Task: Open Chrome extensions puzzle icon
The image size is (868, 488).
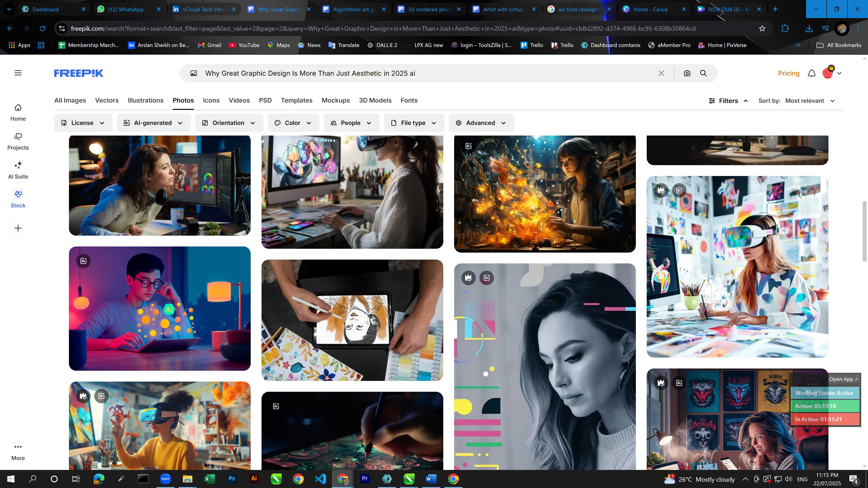Action: click(x=785, y=29)
